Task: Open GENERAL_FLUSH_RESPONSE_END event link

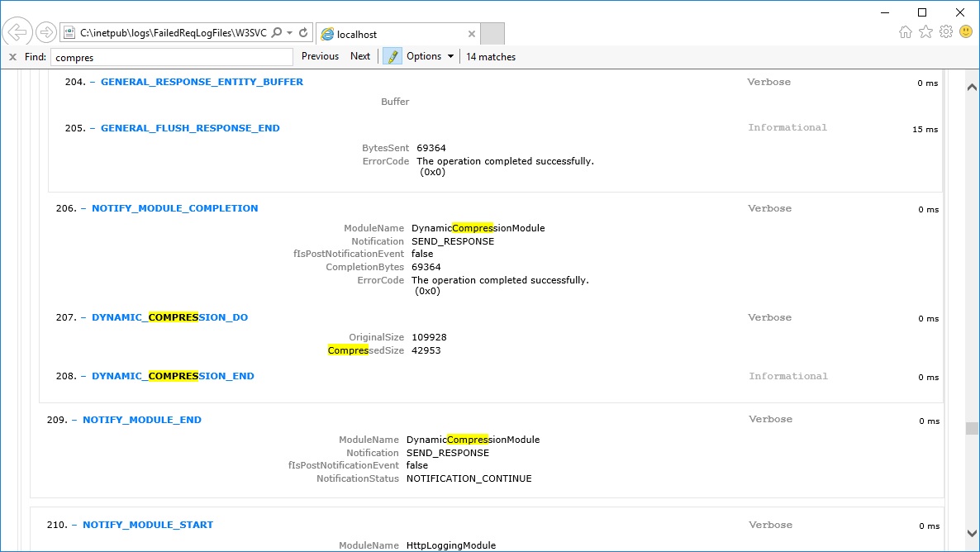Action: [x=190, y=128]
